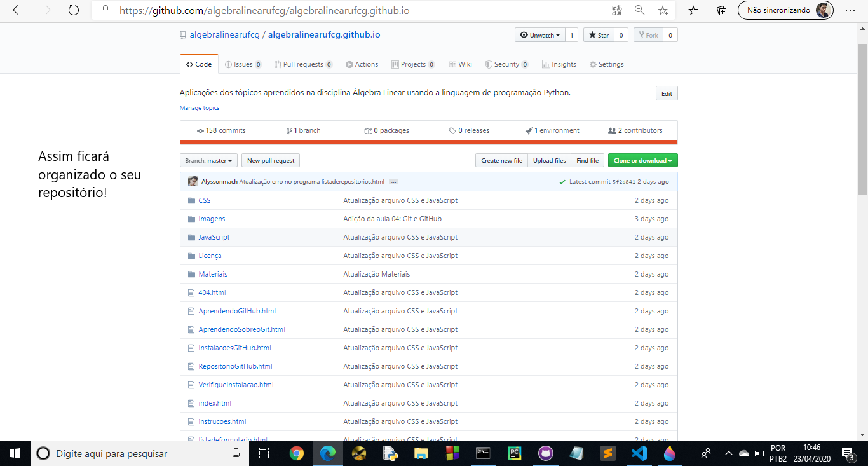Open the algebralinearufcg owner link
Image resolution: width=868 pixels, height=466 pixels.
[224, 35]
